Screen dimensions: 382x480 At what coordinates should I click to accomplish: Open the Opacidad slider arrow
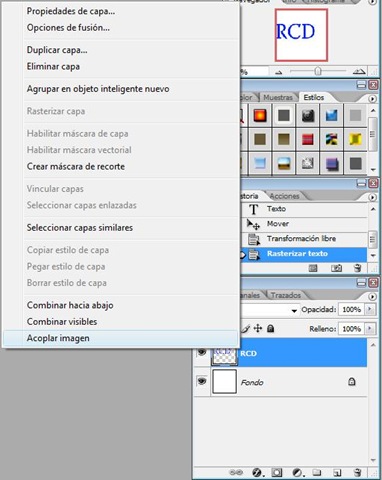(369, 309)
